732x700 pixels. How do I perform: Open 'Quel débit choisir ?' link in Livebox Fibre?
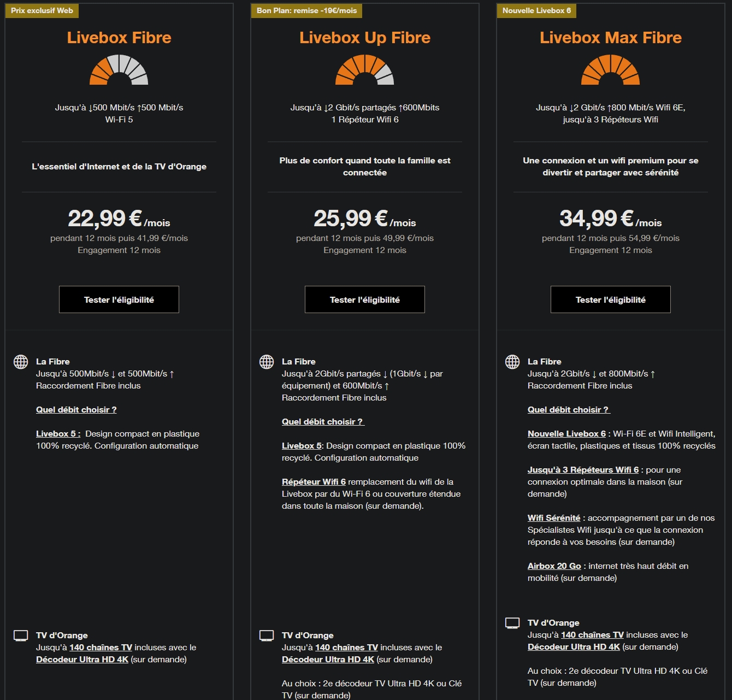point(76,410)
